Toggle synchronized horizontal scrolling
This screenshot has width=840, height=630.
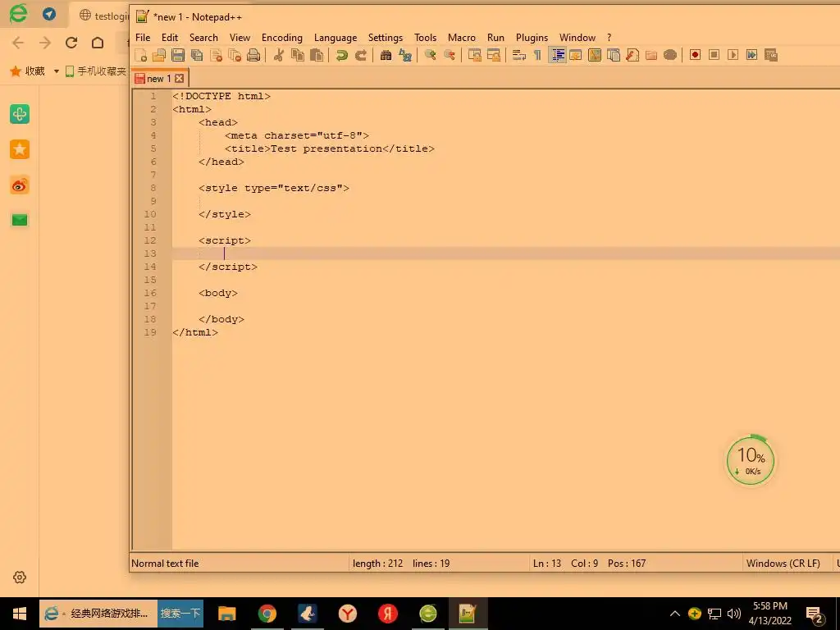pyautogui.click(x=493, y=55)
